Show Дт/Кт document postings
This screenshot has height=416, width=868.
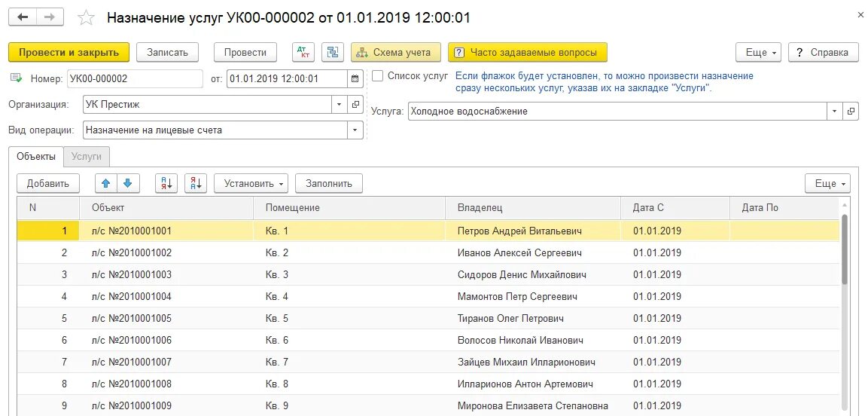click(x=303, y=52)
